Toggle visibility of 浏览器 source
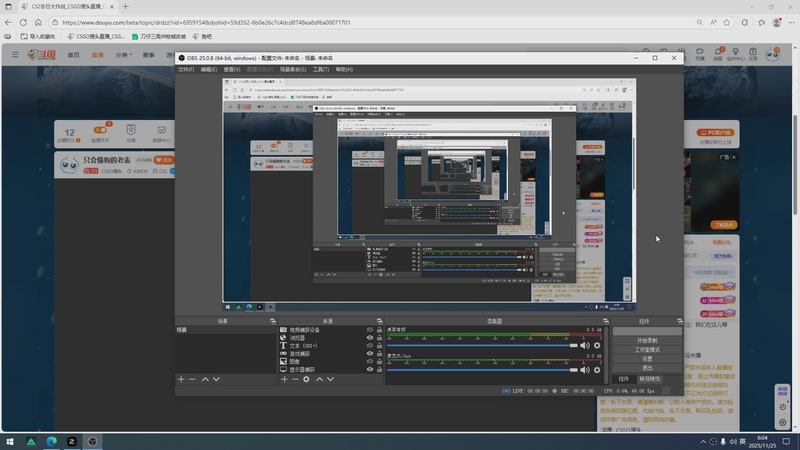This screenshot has height=450, width=800. pyautogui.click(x=370, y=338)
